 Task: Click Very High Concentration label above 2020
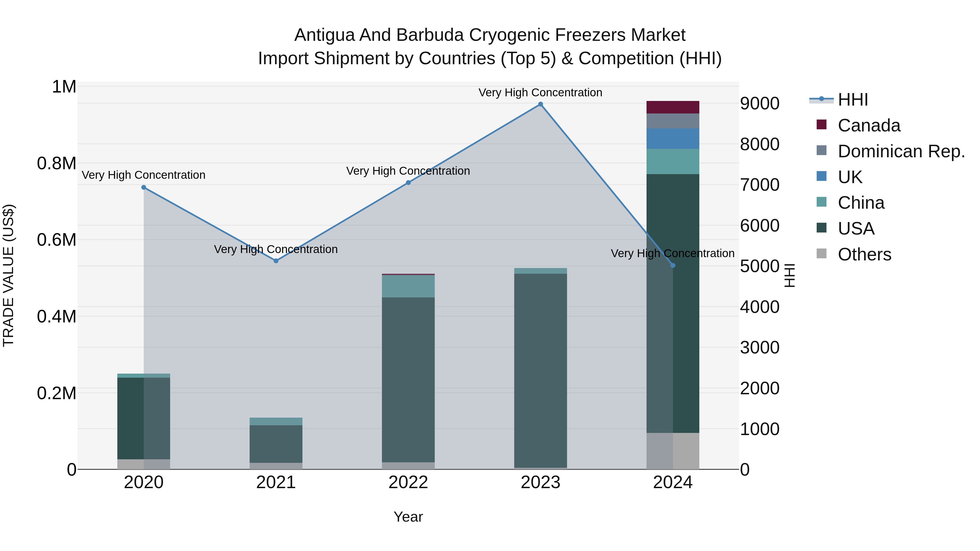pyautogui.click(x=143, y=175)
